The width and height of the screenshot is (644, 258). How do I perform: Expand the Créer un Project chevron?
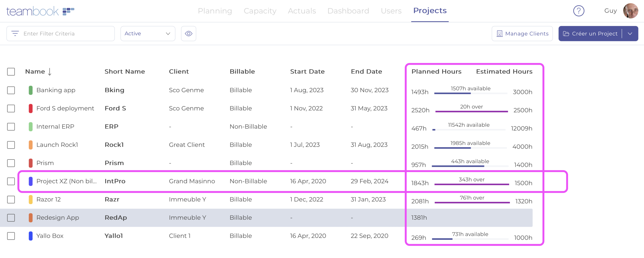[630, 34]
